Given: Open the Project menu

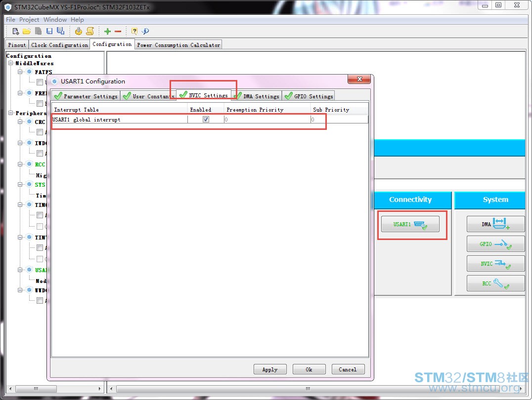Looking at the screenshot, I should 29,20.
